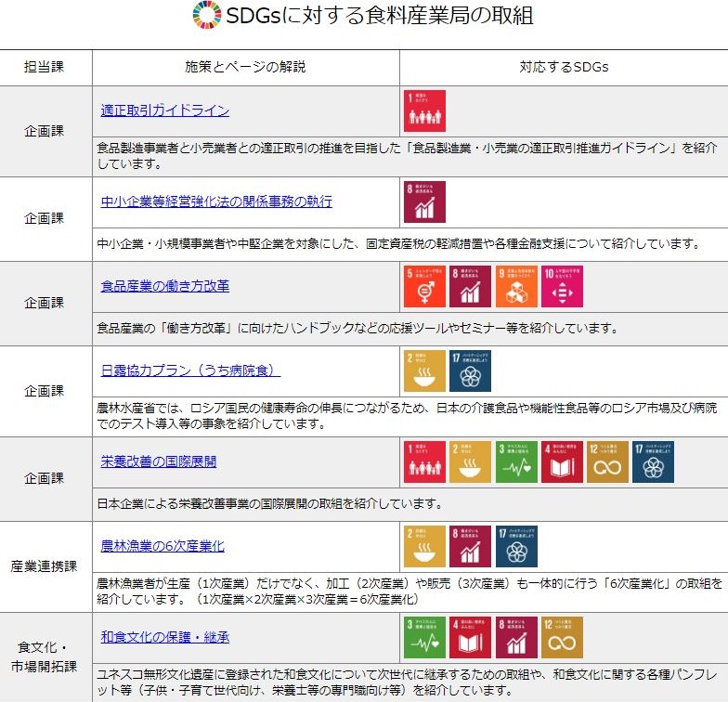The height and width of the screenshot is (702, 728).
Task: Click SDG 2 bowl icon in 日露協力プラン row
Action: [x=424, y=371]
